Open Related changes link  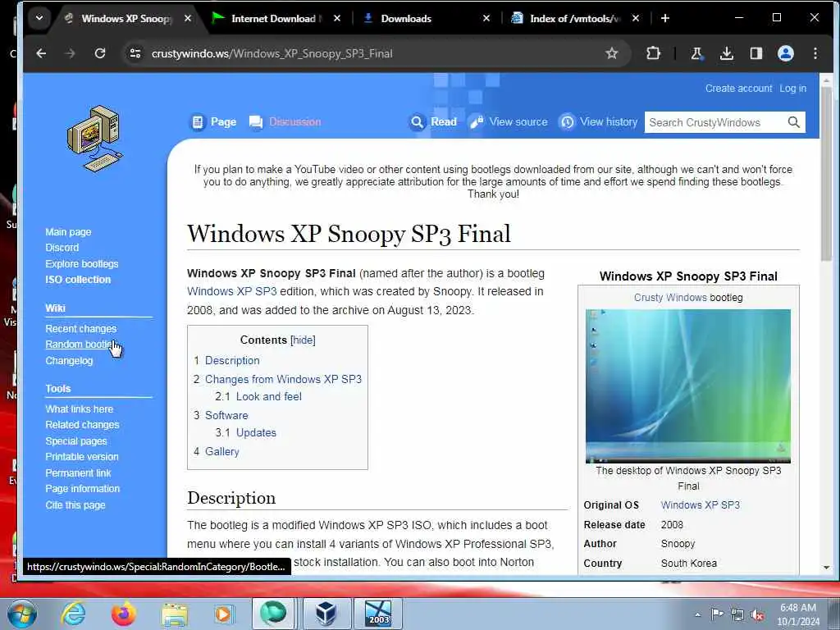coord(82,425)
